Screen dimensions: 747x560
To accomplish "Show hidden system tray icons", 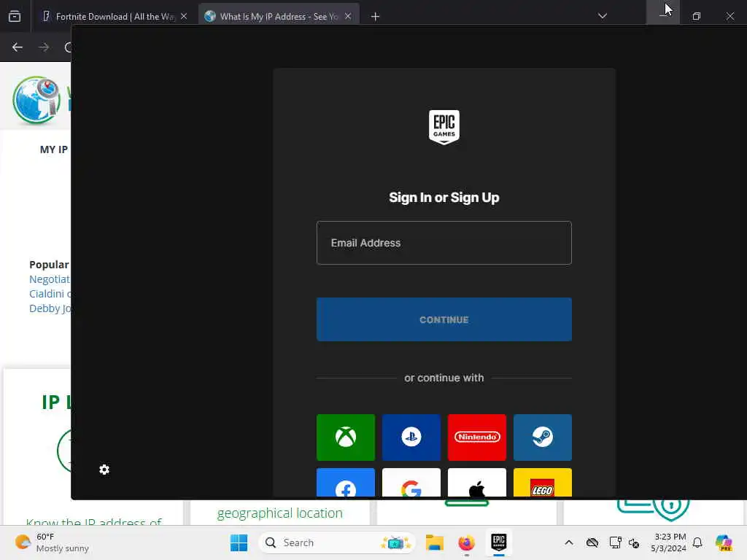I will click(x=569, y=542).
